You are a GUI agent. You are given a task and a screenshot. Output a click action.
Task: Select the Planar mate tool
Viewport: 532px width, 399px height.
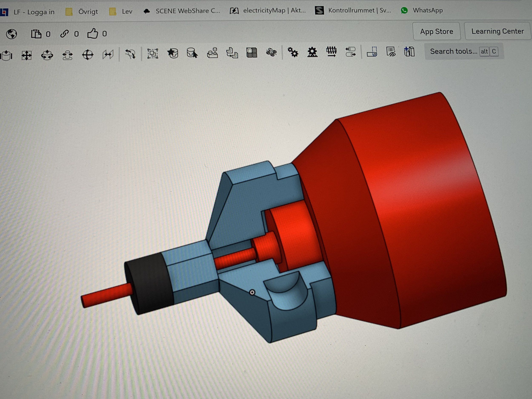[x=26, y=55]
